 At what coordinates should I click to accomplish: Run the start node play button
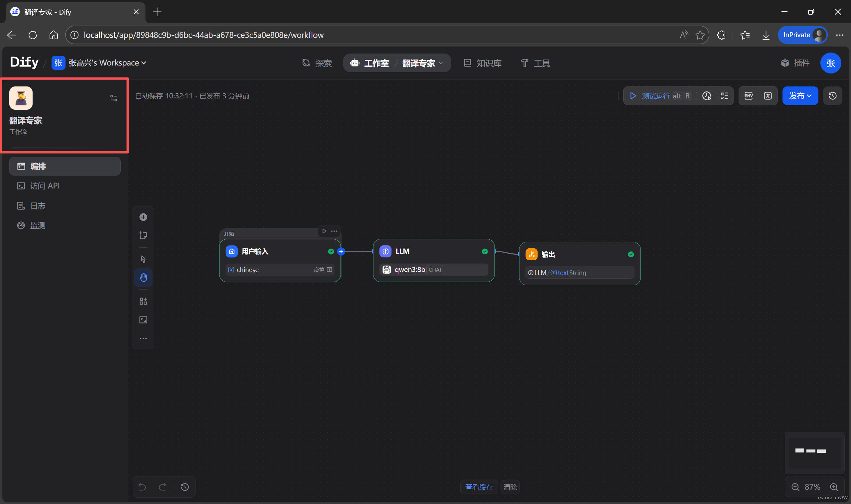click(x=324, y=231)
